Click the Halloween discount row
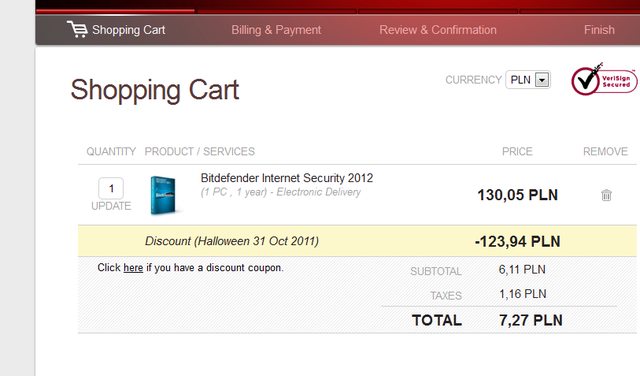This screenshot has height=376, width=640. 357,241
